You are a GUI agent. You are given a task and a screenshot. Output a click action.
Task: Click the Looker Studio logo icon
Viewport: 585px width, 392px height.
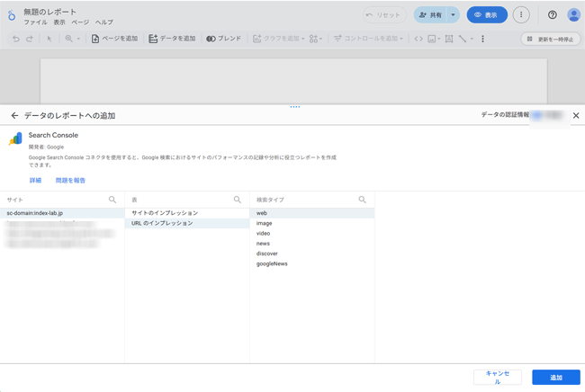[x=12, y=15]
